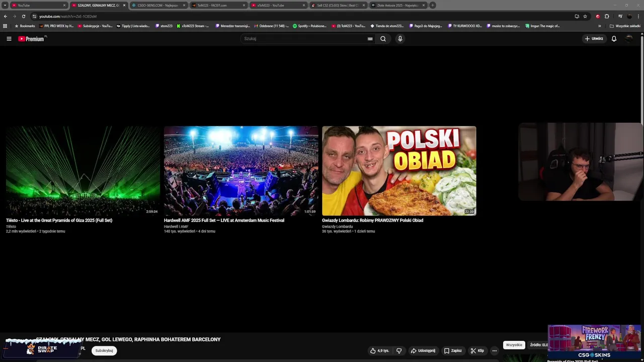
Task: Visit the Hardwell | AMF channel name
Action: [x=176, y=227]
